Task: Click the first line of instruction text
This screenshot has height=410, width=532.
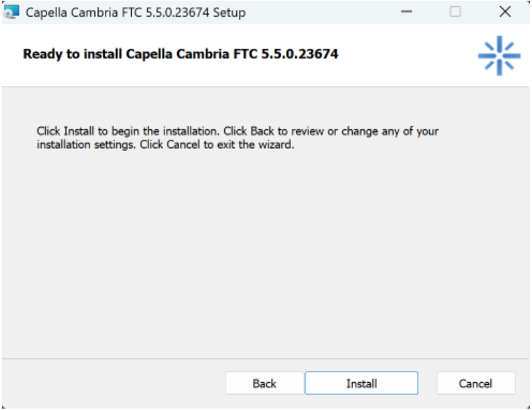Action: click(x=238, y=131)
